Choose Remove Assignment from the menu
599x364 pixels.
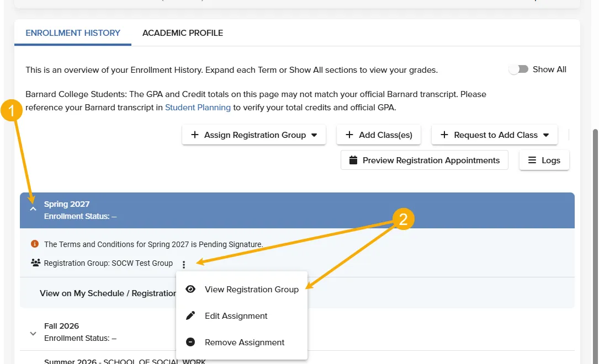tap(242, 342)
